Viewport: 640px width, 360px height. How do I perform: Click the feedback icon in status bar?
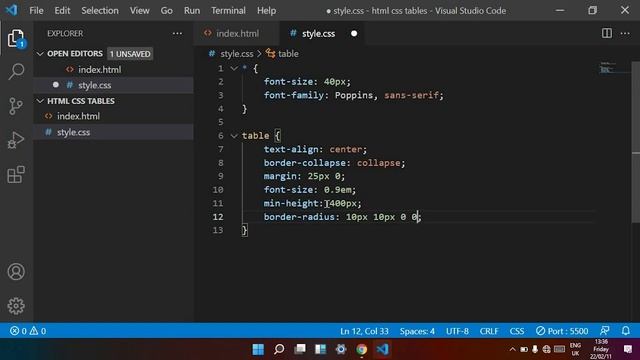(x=604, y=331)
